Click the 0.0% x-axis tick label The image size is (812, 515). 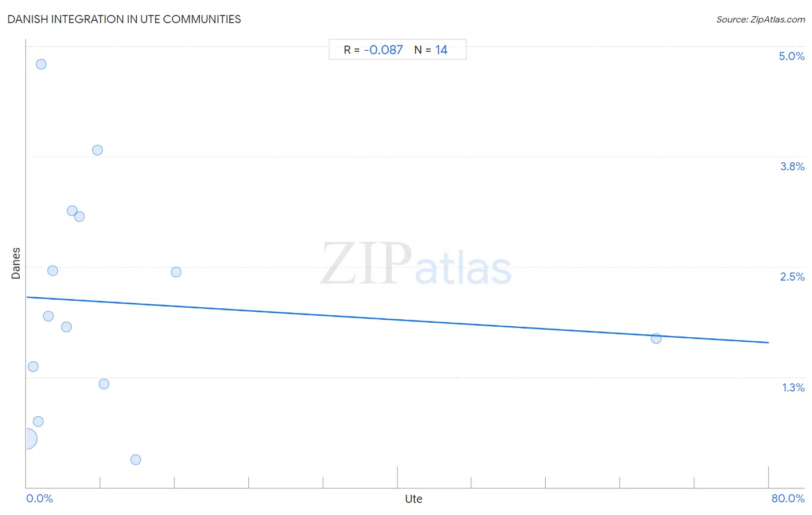tap(39, 498)
